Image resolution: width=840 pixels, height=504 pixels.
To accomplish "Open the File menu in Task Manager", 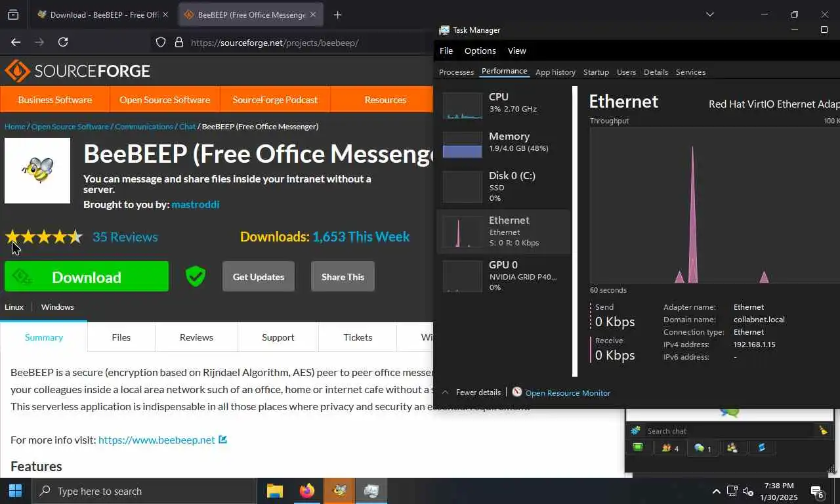I will (x=446, y=51).
